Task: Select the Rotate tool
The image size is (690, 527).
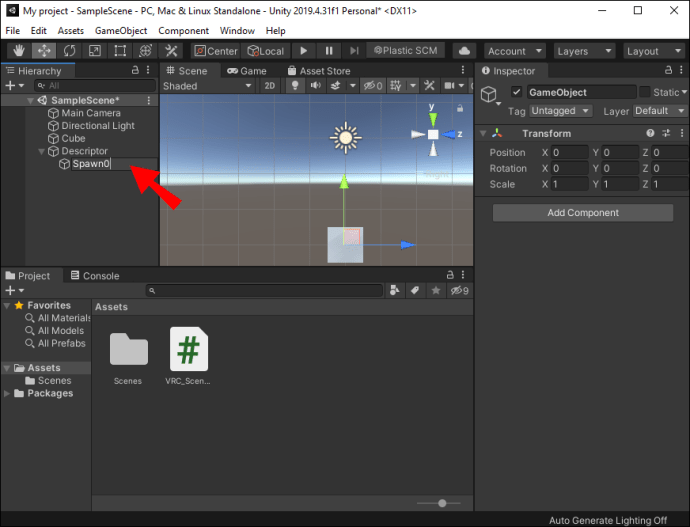Action: 69,51
